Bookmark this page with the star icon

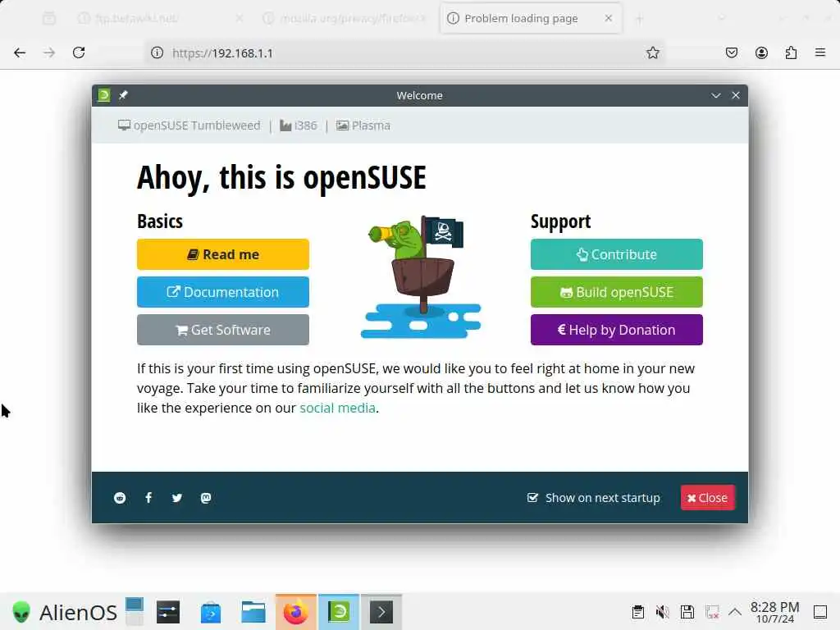[x=652, y=52]
